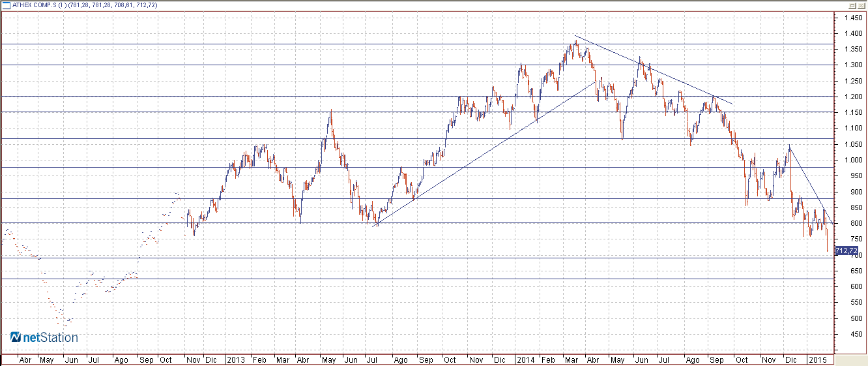Select the horizontal line at 800 level
Screen dimensions: 868x366
click(x=417, y=223)
